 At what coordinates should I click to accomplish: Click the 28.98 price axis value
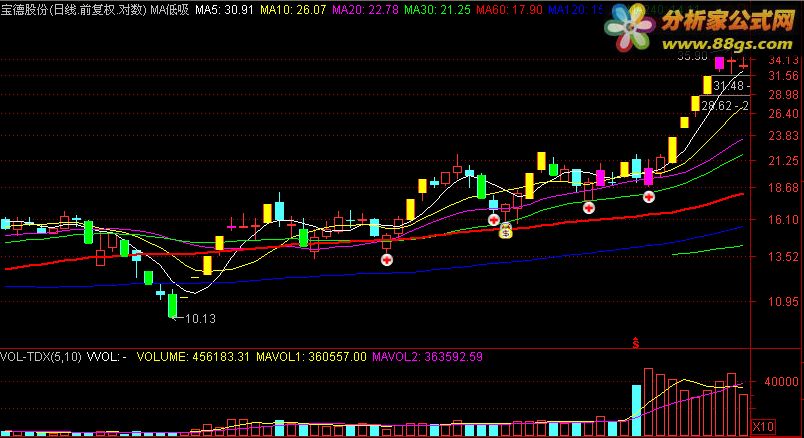pyautogui.click(x=783, y=94)
